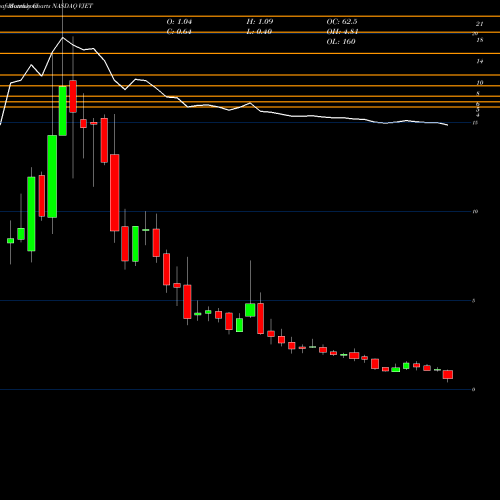Click the '4' scale label
Viewport: 500px width, 500px height.
(478, 115)
